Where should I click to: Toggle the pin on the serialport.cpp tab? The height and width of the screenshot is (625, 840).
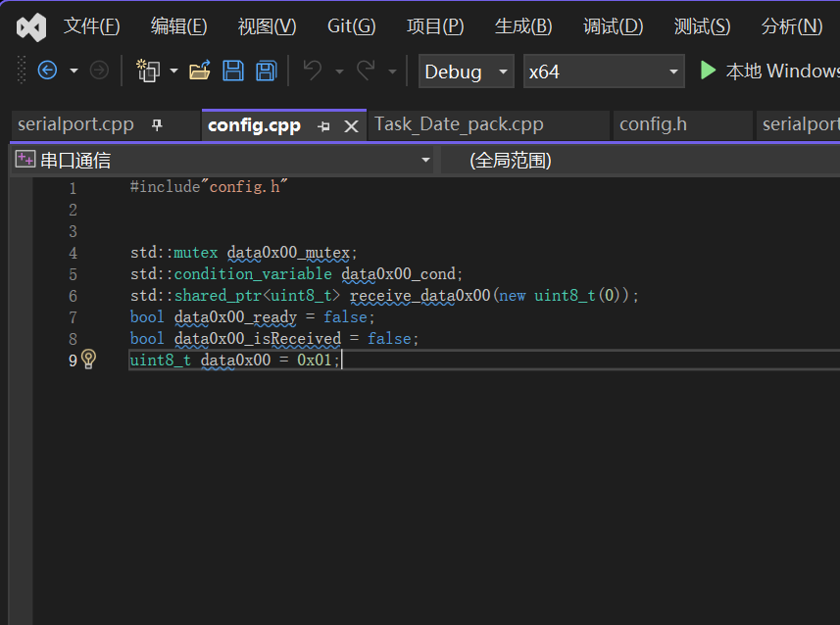(x=157, y=125)
